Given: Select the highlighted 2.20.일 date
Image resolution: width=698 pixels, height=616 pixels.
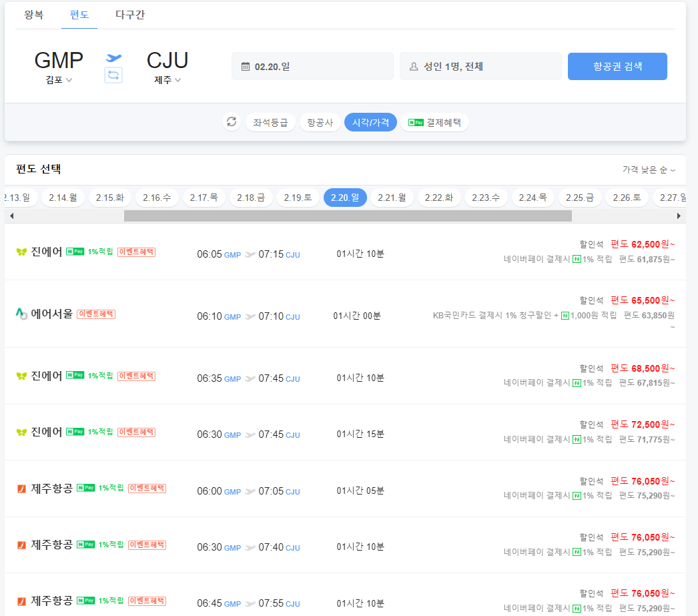Looking at the screenshot, I should click(x=345, y=198).
